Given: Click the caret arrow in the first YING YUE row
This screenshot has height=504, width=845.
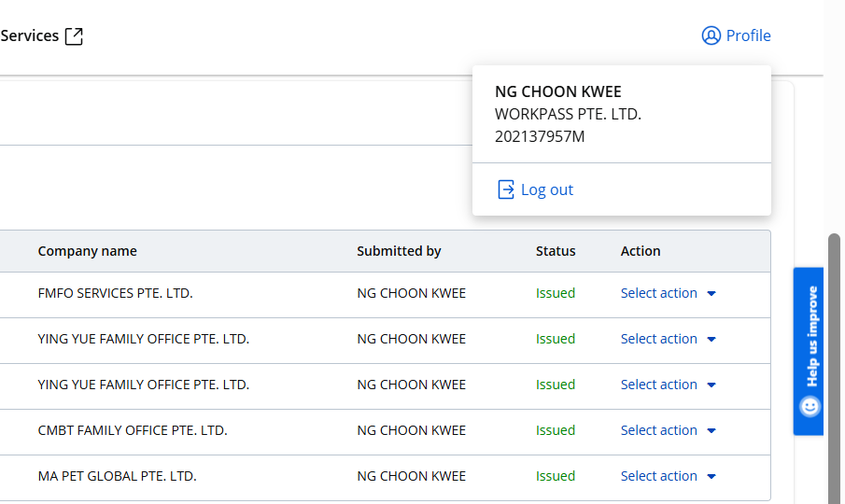Looking at the screenshot, I should tap(711, 340).
